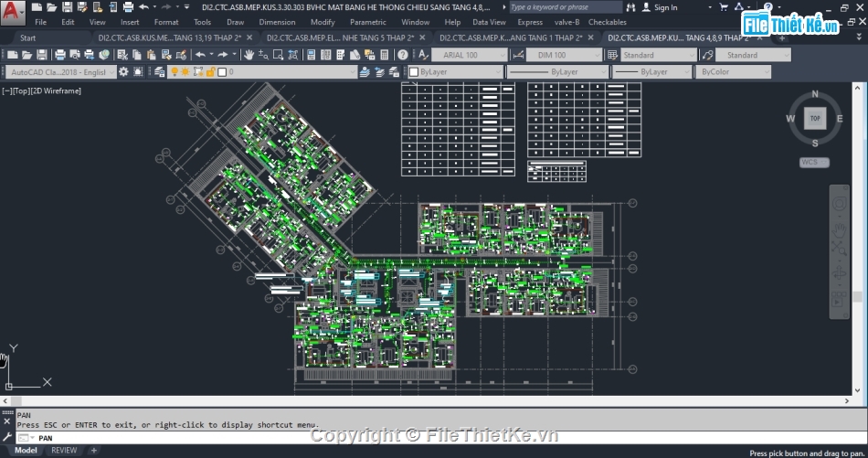Screen dimensions: 868x458
Task: Open the multileader style Standard dropdown
Action: click(787, 55)
